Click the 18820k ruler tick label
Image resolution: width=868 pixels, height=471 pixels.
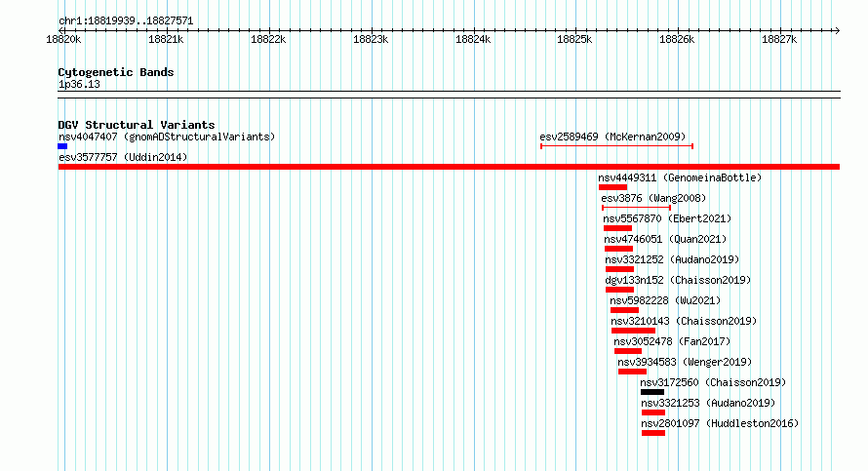(63, 40)
